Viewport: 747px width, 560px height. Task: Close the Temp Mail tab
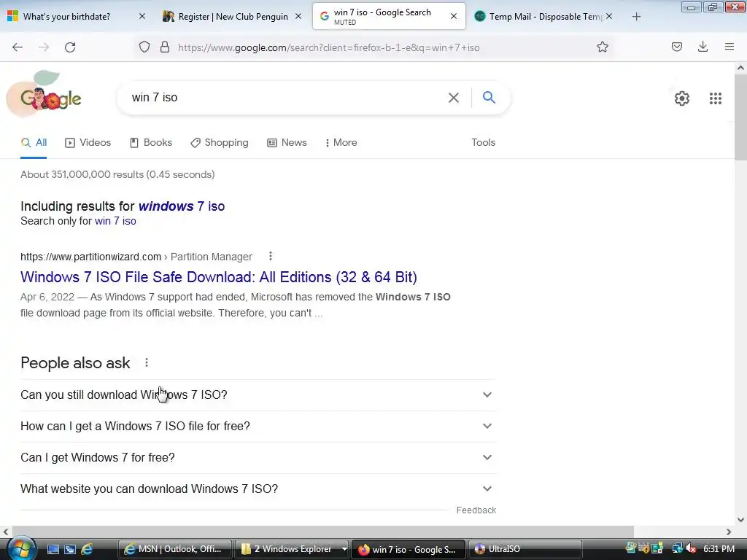609,16
